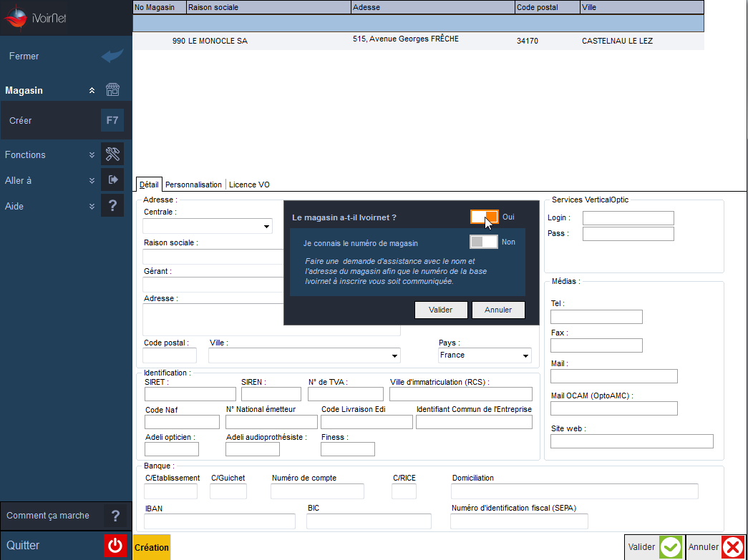Expand the Ville combo box
Screen dimensions: 748x560
click(304, 355)
